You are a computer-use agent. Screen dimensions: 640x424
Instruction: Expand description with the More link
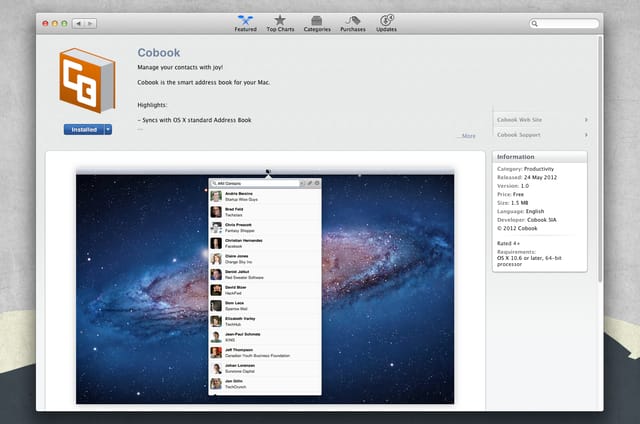pyautogui.click(x=468, y=136)
